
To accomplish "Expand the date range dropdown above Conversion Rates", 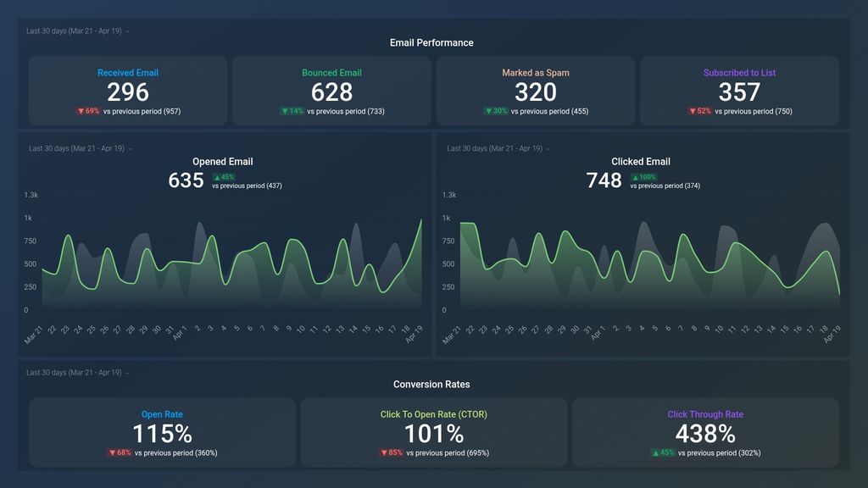I will point(75,372).
